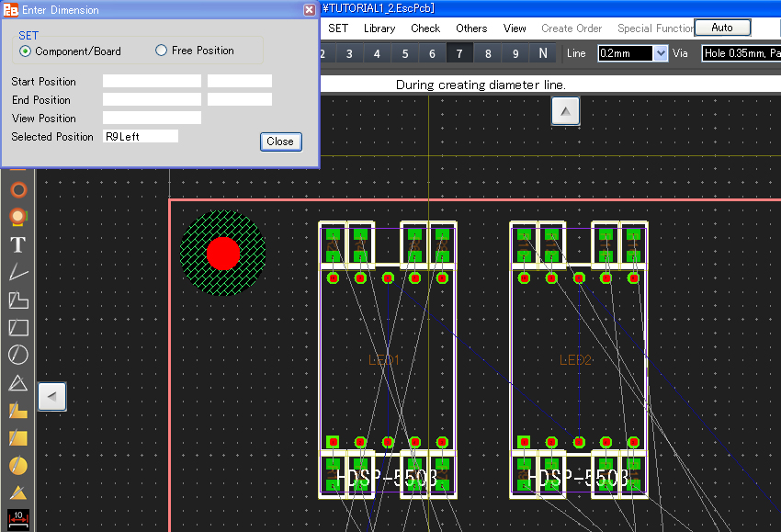
Task: Select the Text tool
Action: click(18, 244)
